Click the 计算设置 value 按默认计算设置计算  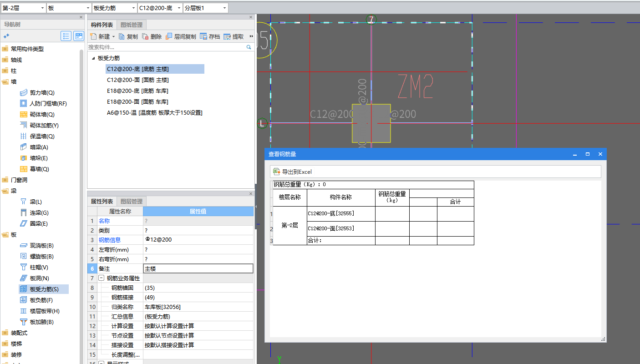[198, 326]
